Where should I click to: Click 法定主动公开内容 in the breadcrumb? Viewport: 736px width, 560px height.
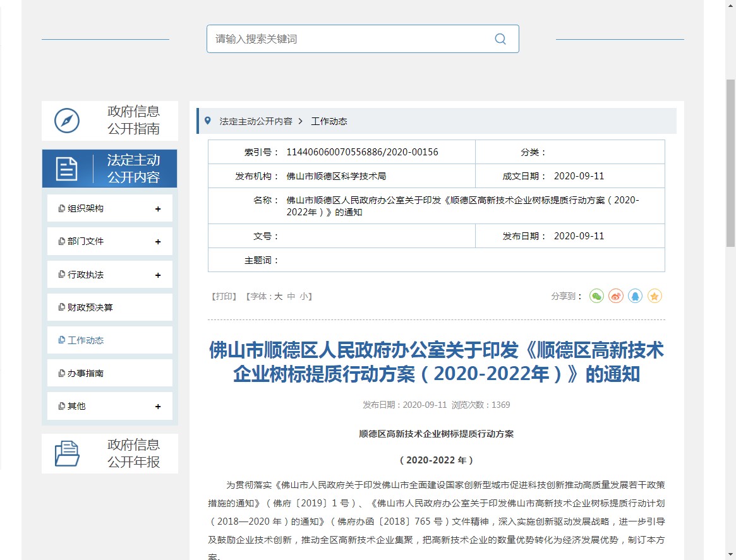[x=256, y=121]
